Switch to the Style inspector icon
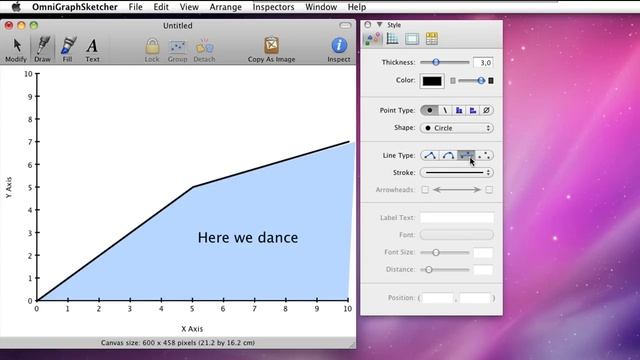The width and height of the screenshot is (640, 360). coord(372,39)
